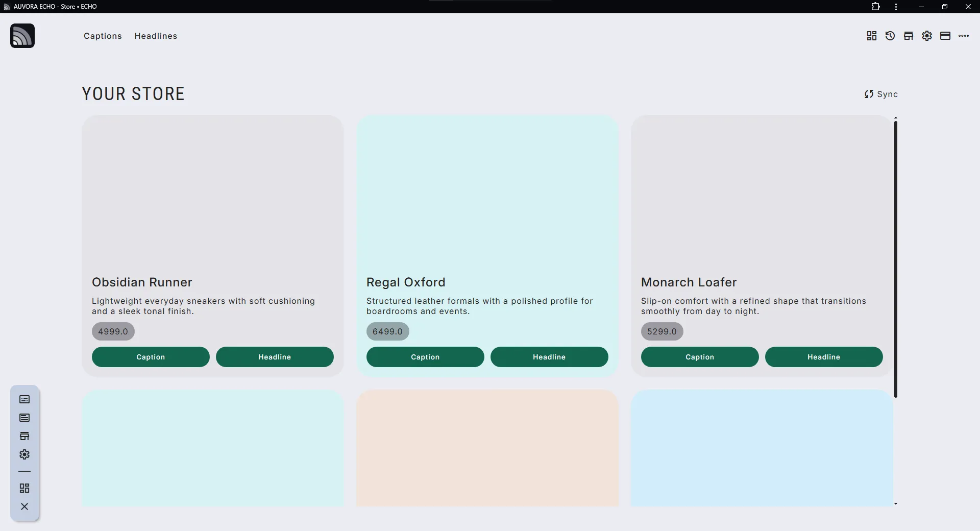Open the more options ellipsis in top toolbar

click(964, 36)
